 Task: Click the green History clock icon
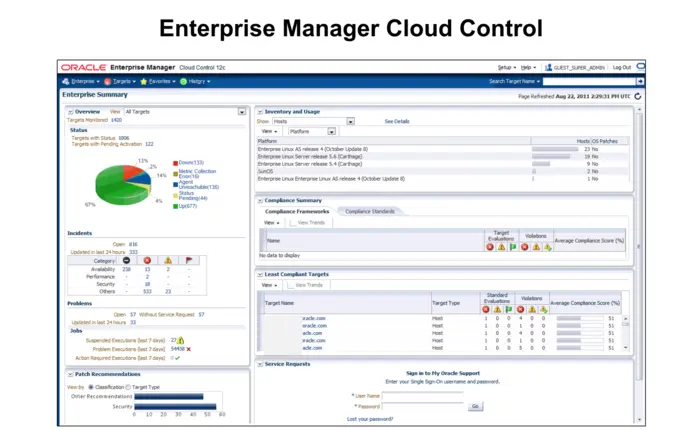pyautogui.click(x=183, y=81)
